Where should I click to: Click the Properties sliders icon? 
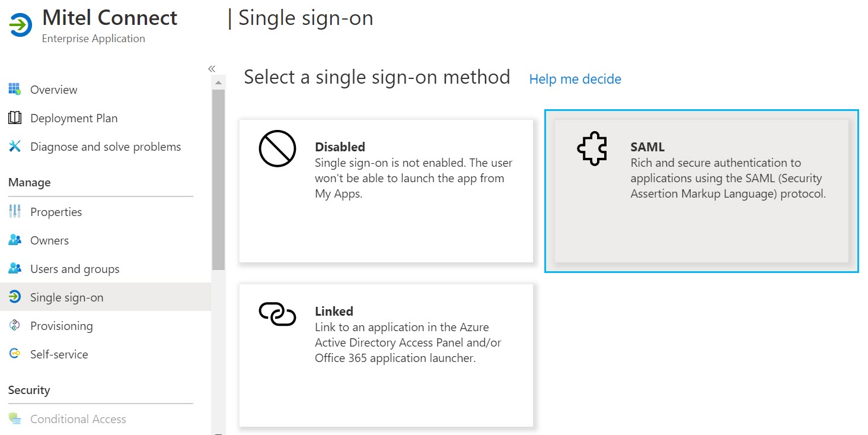[x=15, y=212]
